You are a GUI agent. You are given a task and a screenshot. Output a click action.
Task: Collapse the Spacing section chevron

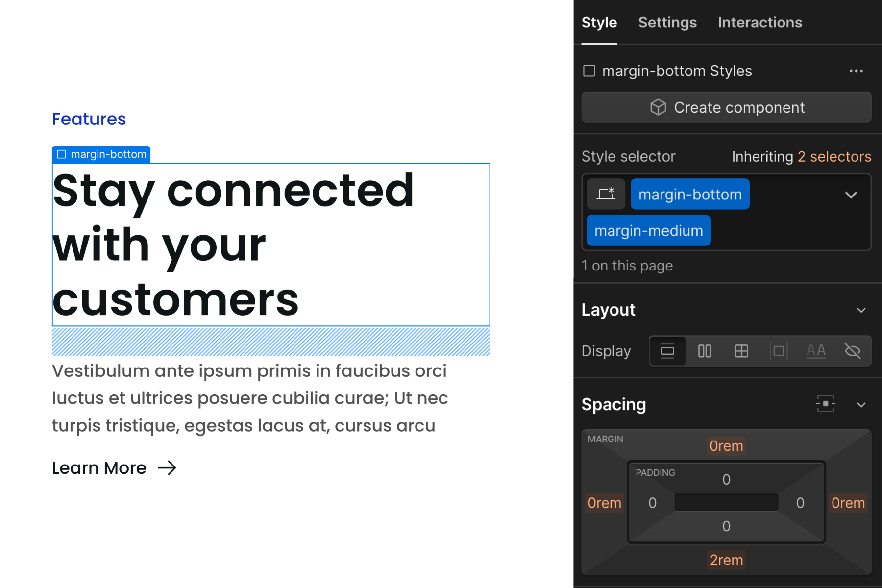(861, 405)
